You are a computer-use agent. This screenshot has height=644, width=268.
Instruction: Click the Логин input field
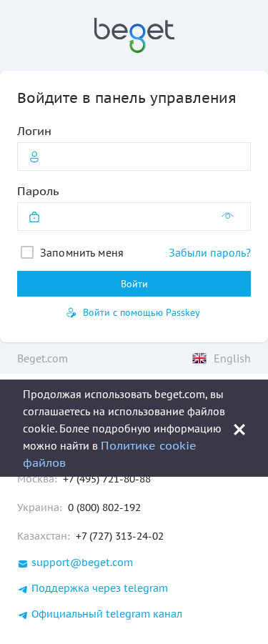point(134,157)
